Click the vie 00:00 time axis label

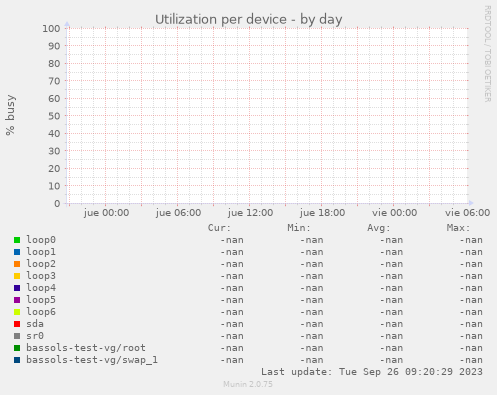[394, 213]
